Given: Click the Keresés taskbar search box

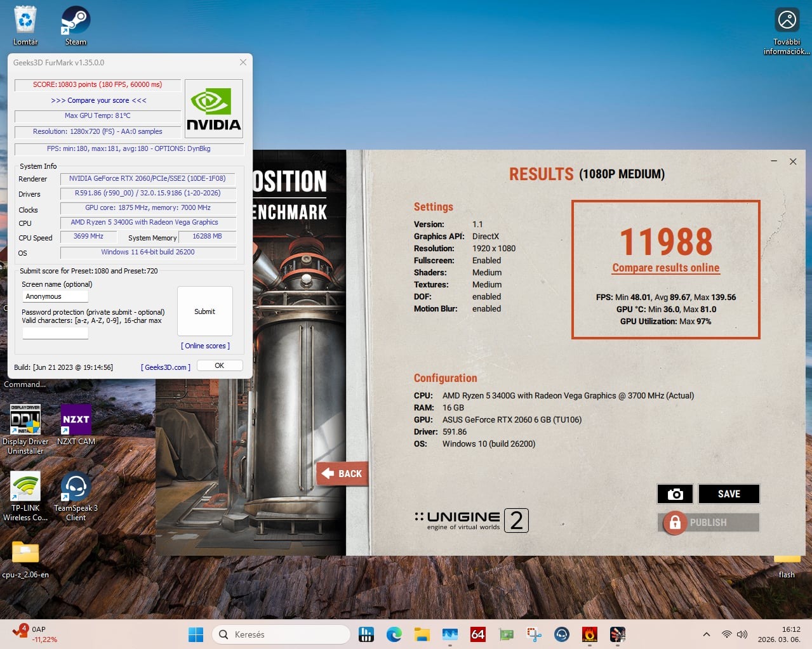Looking at the screenshot, I should [281, 634].
